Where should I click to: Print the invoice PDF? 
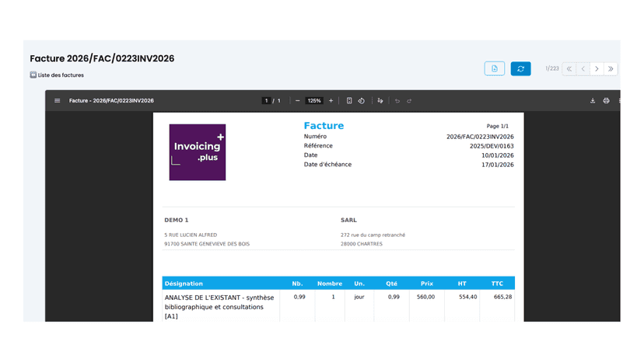click(606, 100)
